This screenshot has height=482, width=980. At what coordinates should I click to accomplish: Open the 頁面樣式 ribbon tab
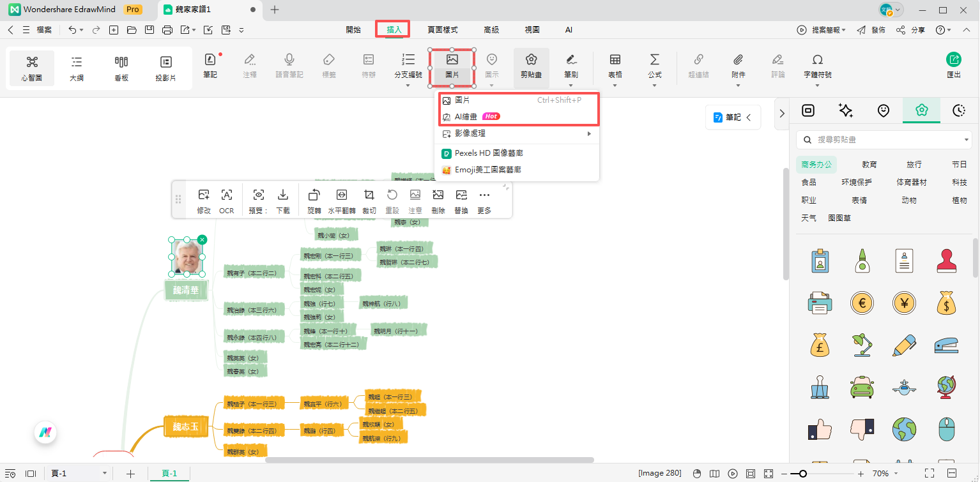[x=443, y=30]
